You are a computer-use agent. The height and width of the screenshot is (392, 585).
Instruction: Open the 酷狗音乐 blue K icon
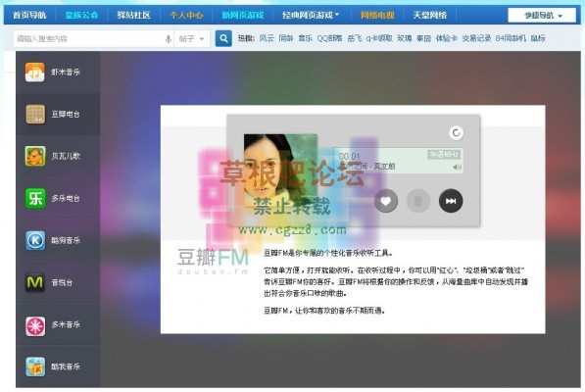coord(35,240)
